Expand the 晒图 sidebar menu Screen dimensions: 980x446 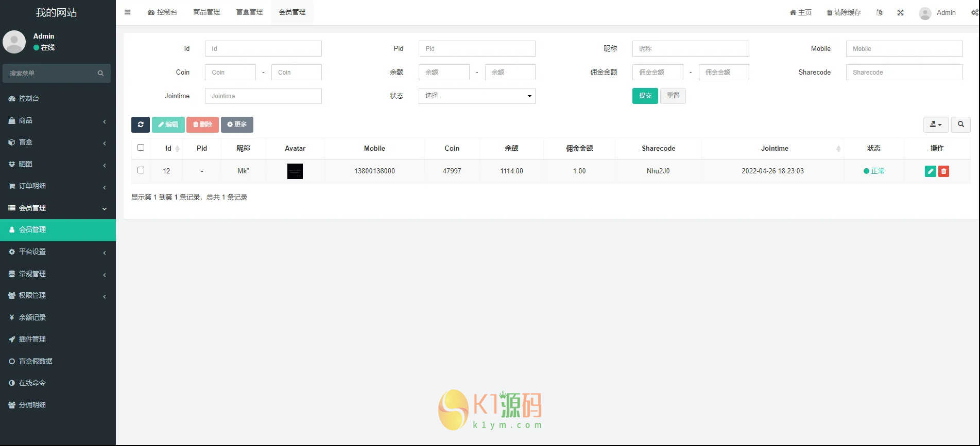click(x=58, y=164)
